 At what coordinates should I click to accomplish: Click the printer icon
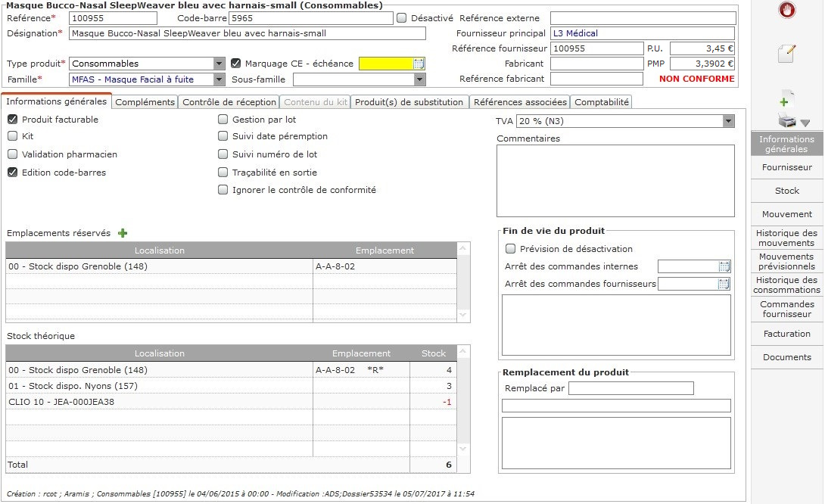point(787,121)
